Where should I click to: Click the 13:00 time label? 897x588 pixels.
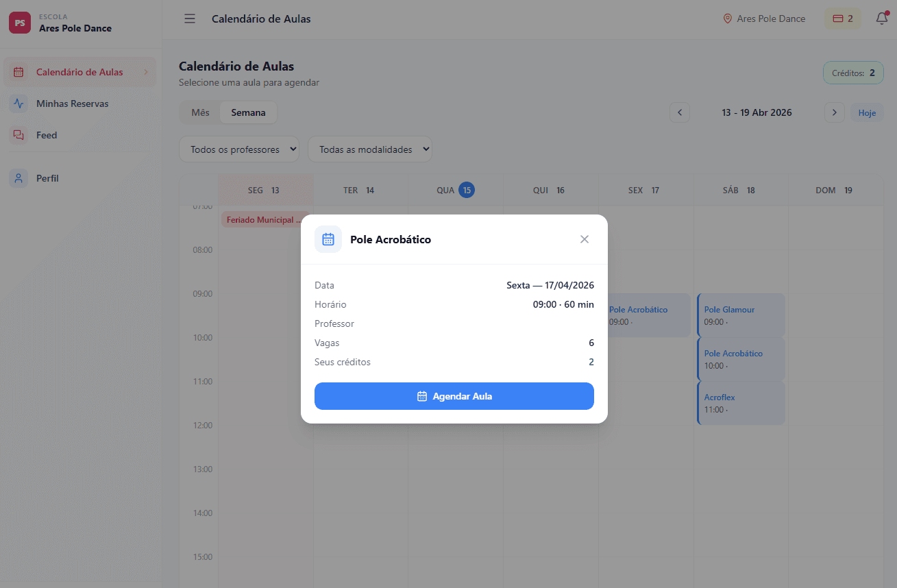[203, 469]
